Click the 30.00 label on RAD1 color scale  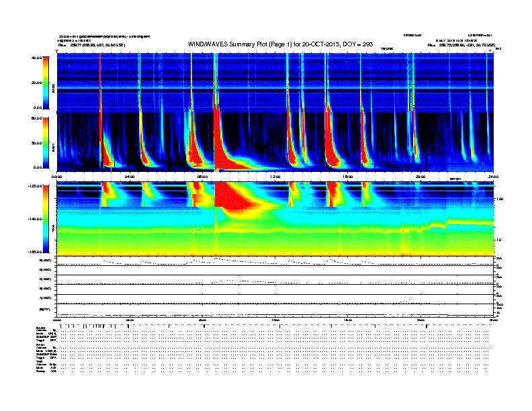37,143
